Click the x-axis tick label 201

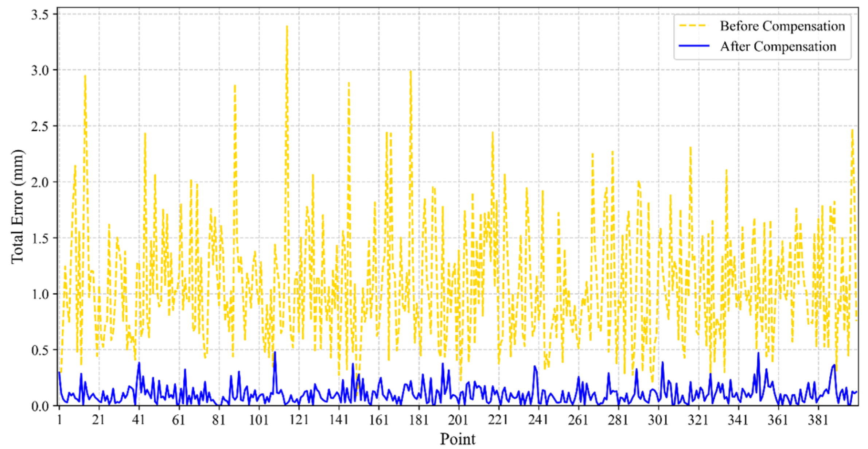[x=458, y=420]
